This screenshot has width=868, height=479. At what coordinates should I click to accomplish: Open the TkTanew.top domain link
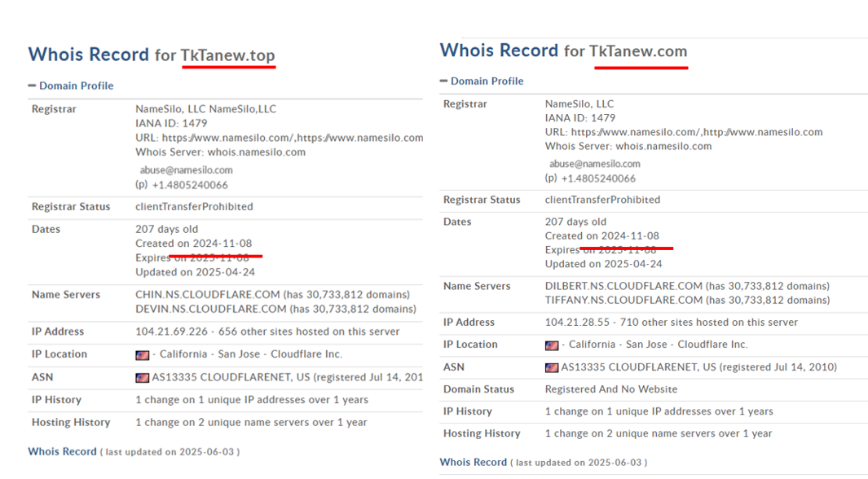(228, 55)
